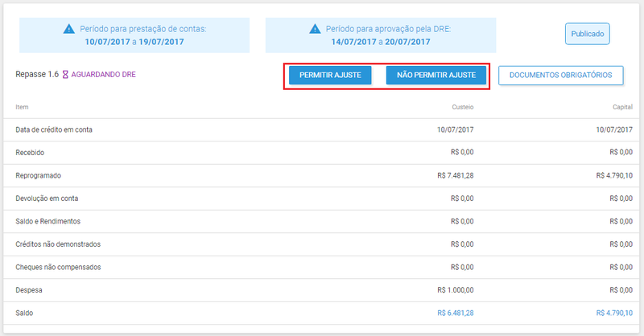Click the Custeio column header
The image size is (644, 336).
coord(462,107)
